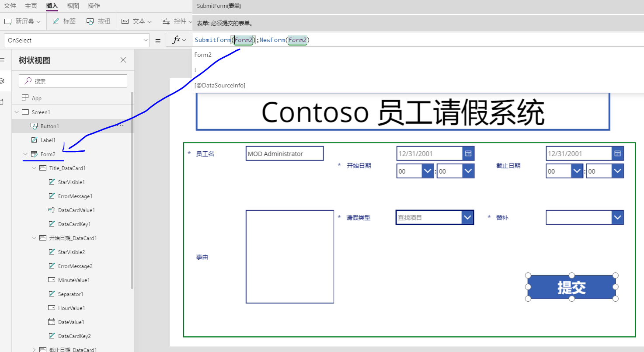Screen dimensions: 644x352
Task: Select HourValue1 item
Action: tap(71, 308)
